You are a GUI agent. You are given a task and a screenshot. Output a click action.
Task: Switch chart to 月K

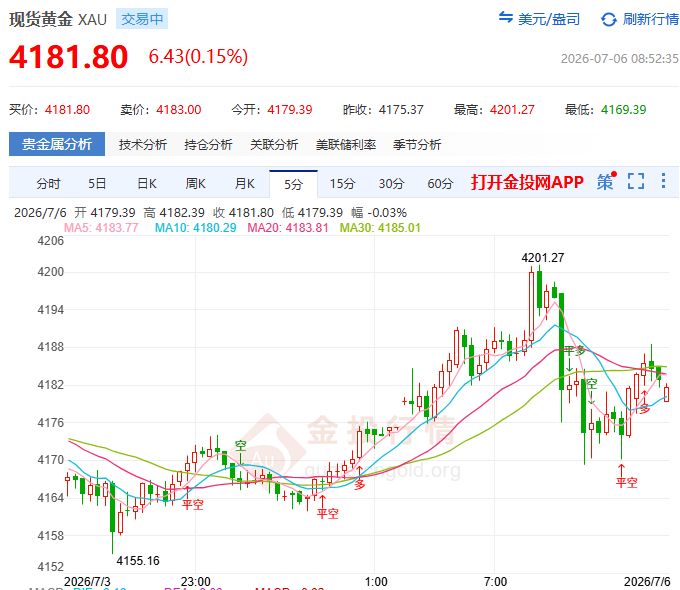coord(244,184)
